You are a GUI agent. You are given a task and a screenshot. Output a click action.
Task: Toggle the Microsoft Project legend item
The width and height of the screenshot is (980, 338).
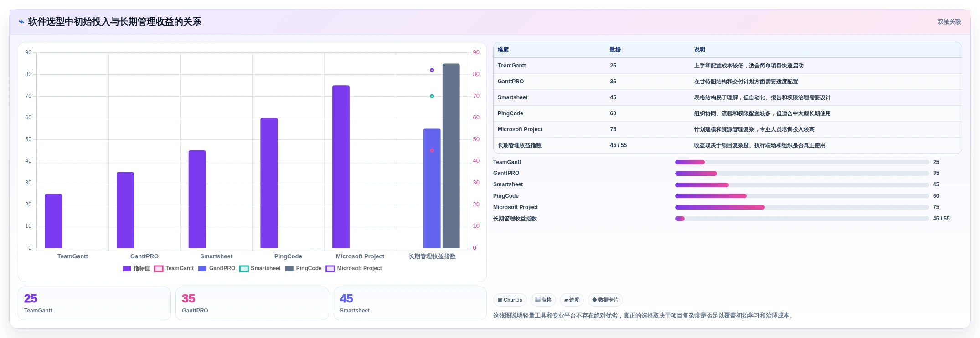[354, 269]
